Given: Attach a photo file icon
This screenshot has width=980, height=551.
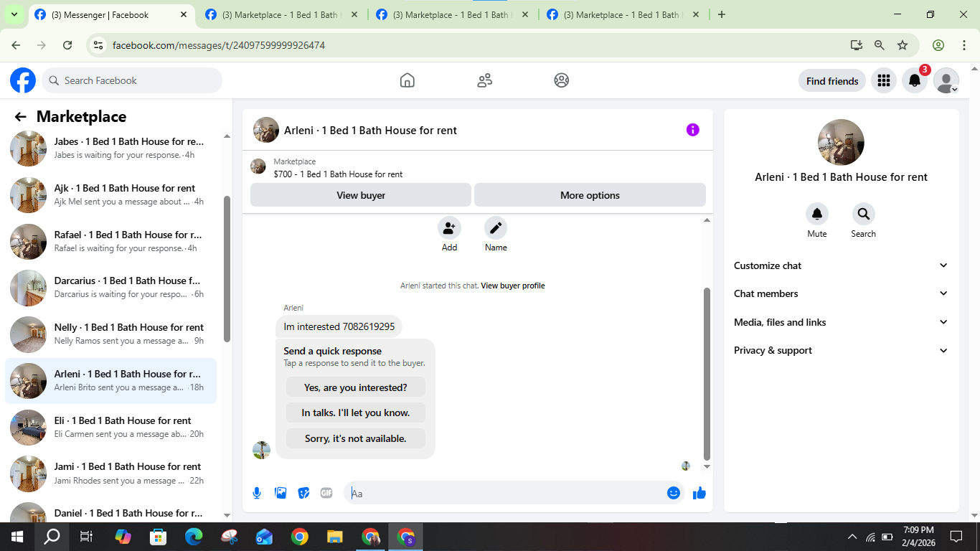Looking at the screenshot, I should pos(281,493).
